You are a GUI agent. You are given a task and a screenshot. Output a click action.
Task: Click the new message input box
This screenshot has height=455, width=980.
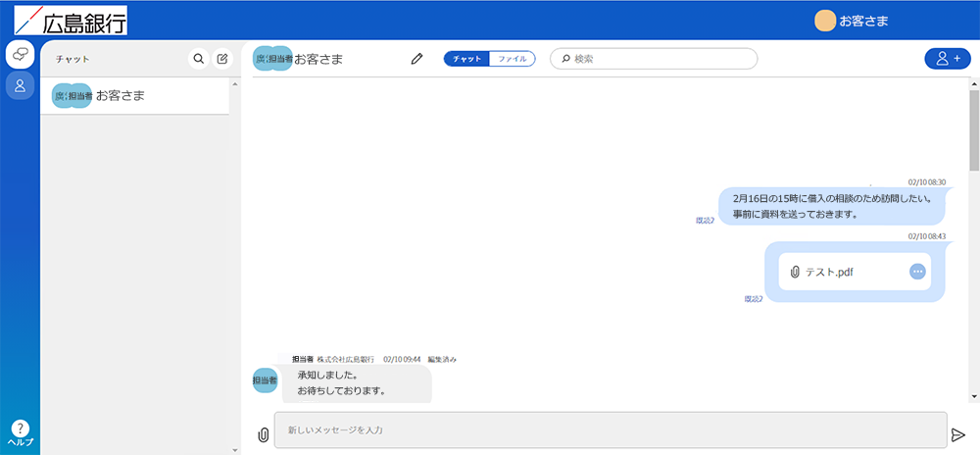pyautogui.click(x=611, y=430)
